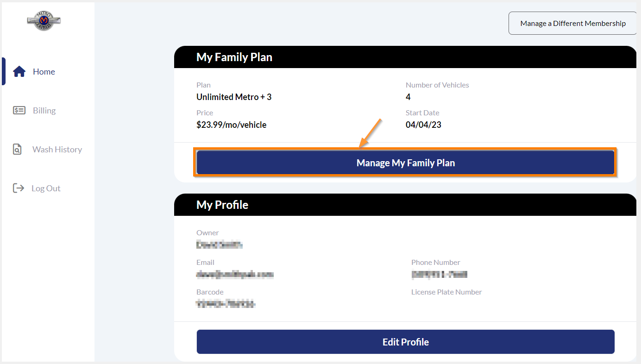Open the Edit Profile button
641x364 pixels.
(x=405, y=341)
